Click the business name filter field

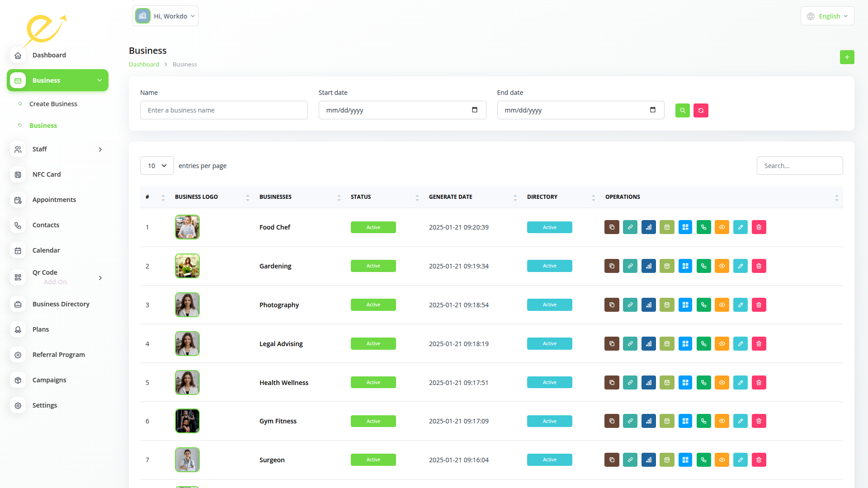click(x=224, y=110)
